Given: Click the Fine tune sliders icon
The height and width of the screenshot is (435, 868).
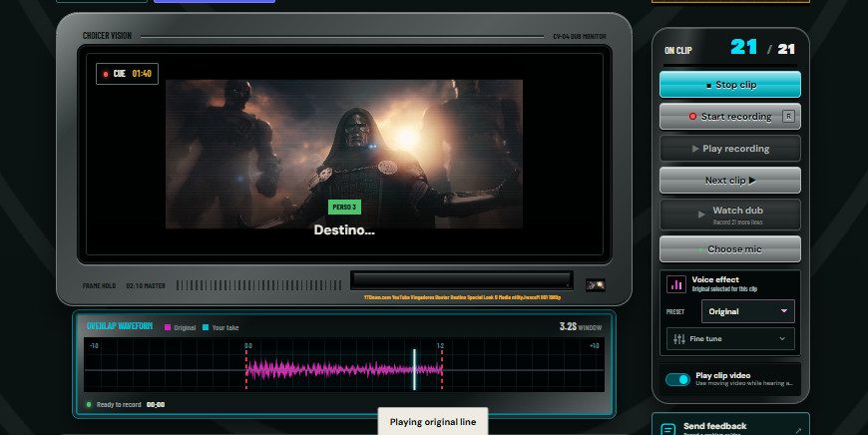Looking at the screenshot, I should click(679, 338).
